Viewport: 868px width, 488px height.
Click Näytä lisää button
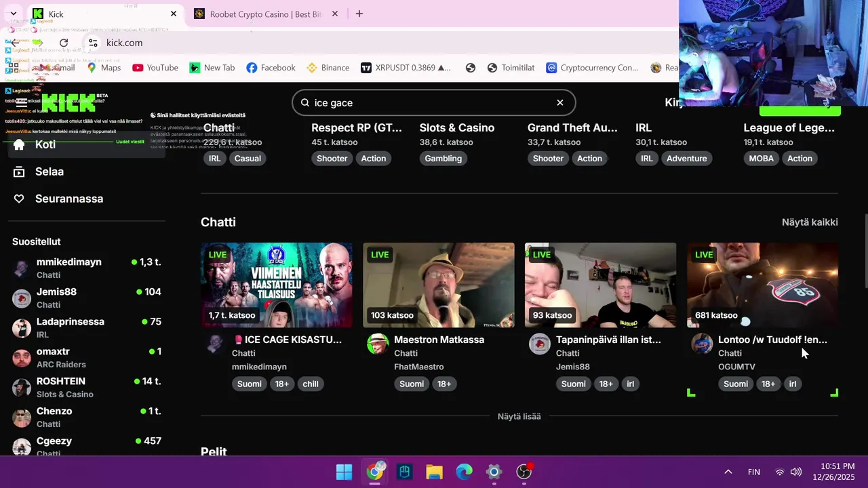click(519, 416)
